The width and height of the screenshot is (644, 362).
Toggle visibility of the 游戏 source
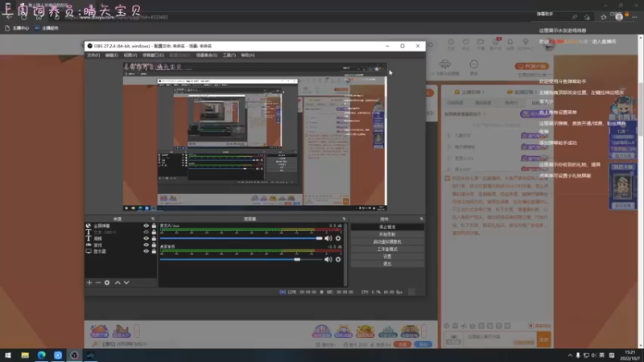146,245
